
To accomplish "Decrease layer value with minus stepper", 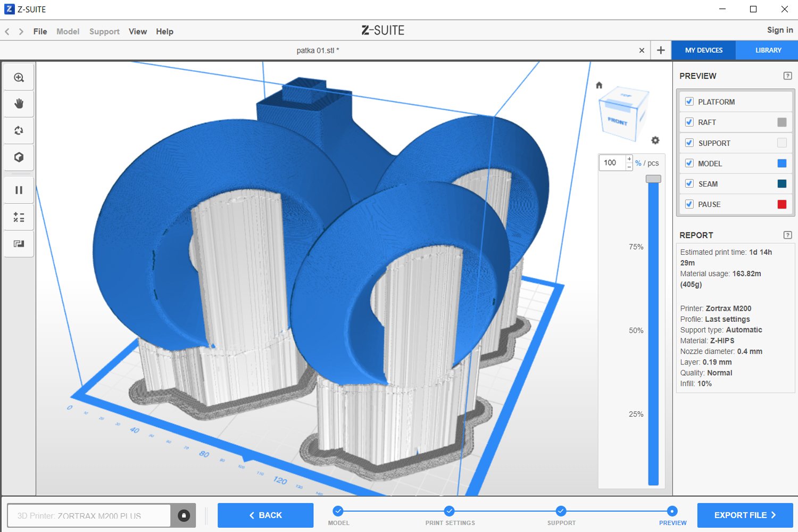I will 629,167.
